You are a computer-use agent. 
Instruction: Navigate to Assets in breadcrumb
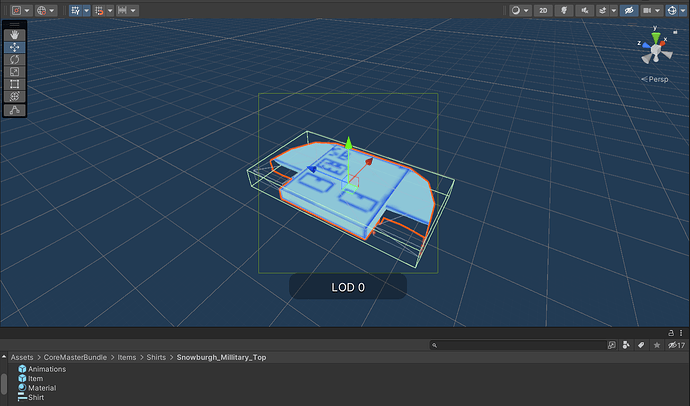22,357
